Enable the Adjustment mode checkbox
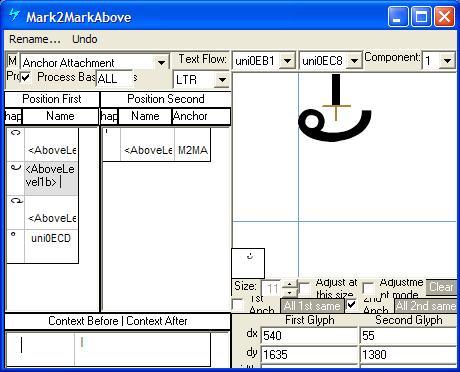This screenshot has width=460, height=372. click(x=368, y=288)
